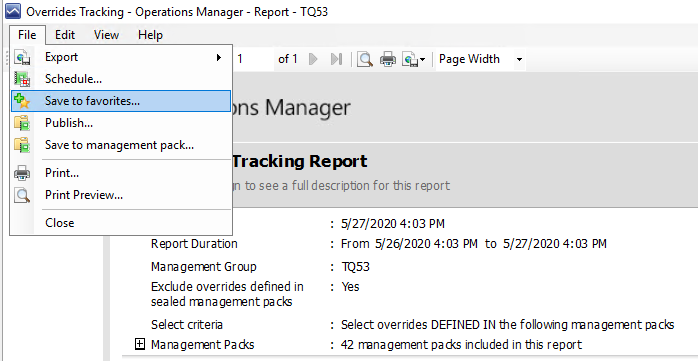Open the Help menu

click(150, 35)
